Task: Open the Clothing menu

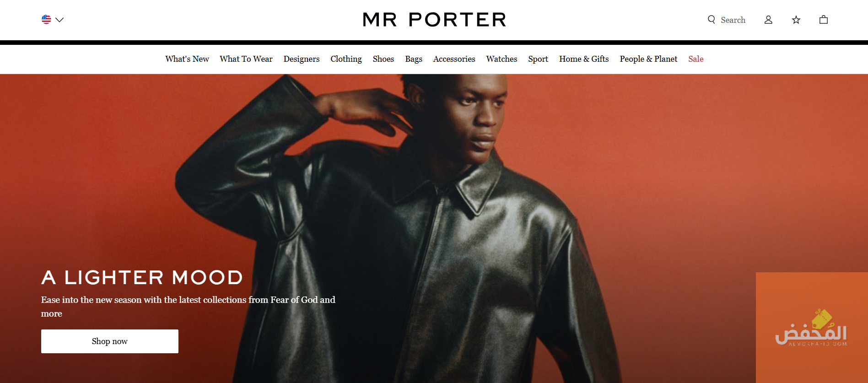Action: click(x=346, y=59)
